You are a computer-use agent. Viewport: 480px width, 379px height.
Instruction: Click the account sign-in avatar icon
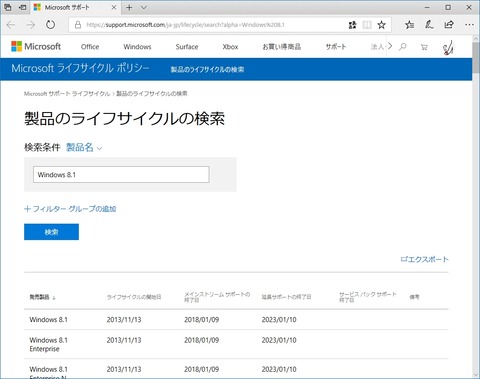point(448,47)
